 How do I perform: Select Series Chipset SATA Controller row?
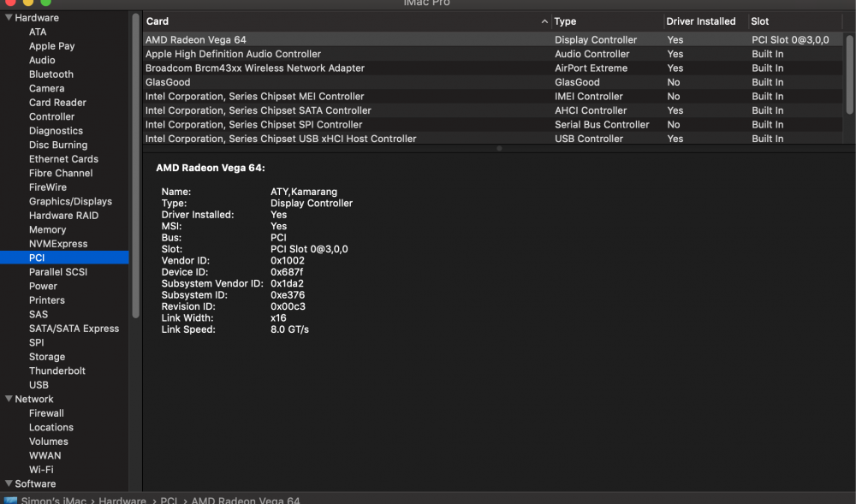point(493,110)
